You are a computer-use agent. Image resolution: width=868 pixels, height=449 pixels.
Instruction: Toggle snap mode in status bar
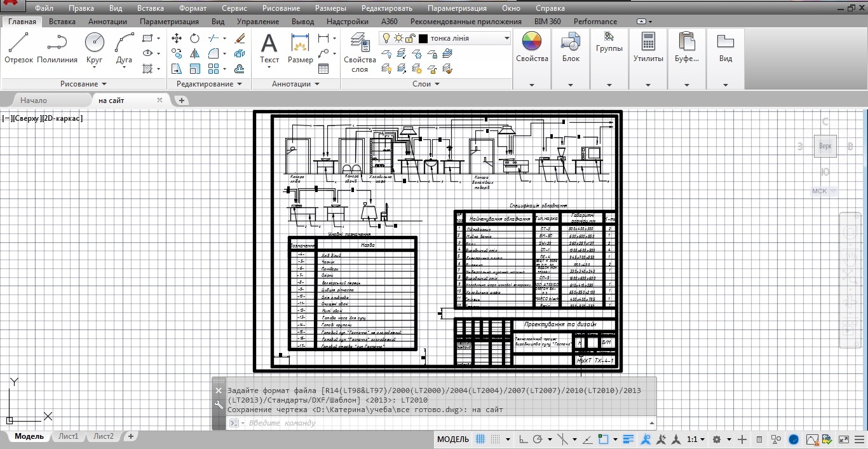click(496, 439)
